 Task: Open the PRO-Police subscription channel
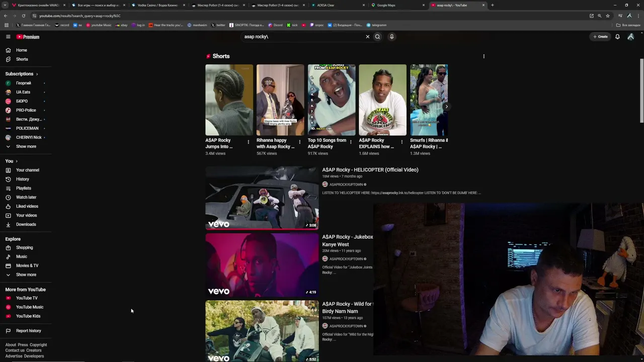[x=26, y=110]
